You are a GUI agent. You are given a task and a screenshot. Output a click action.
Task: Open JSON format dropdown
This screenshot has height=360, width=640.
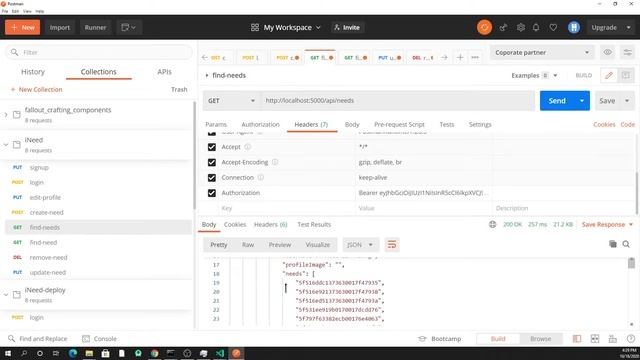[x=360, y=244]
